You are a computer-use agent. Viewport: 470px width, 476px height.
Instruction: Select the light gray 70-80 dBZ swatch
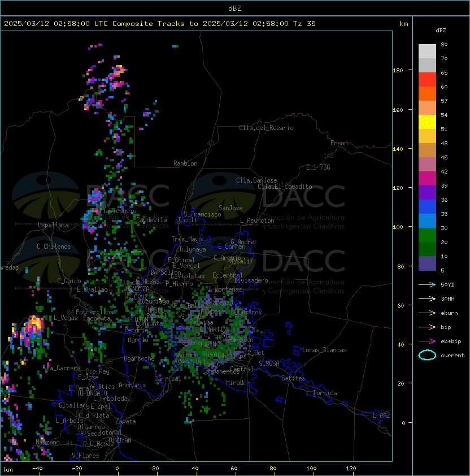click(x=427, y=51)
